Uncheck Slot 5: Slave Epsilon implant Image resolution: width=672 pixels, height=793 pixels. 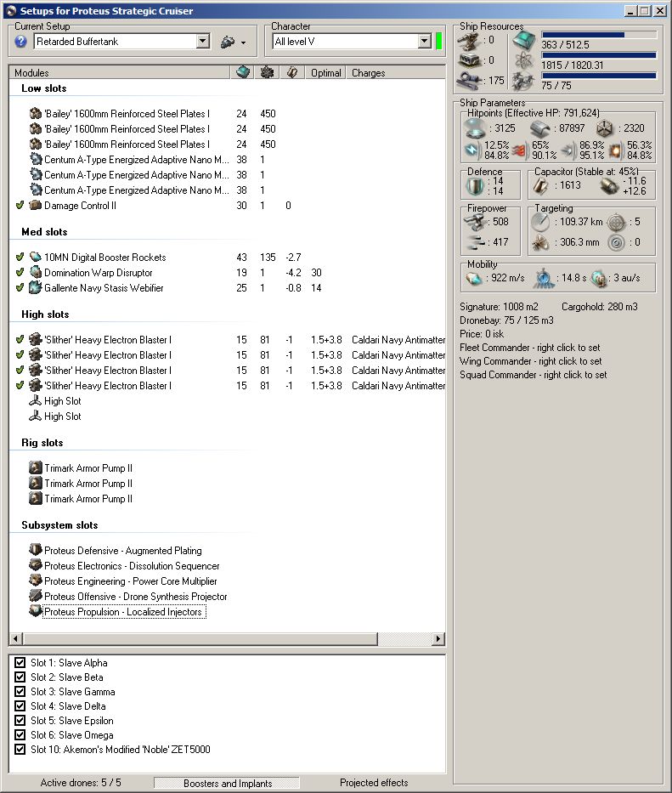pyautogui.click(x=20, y=720)
